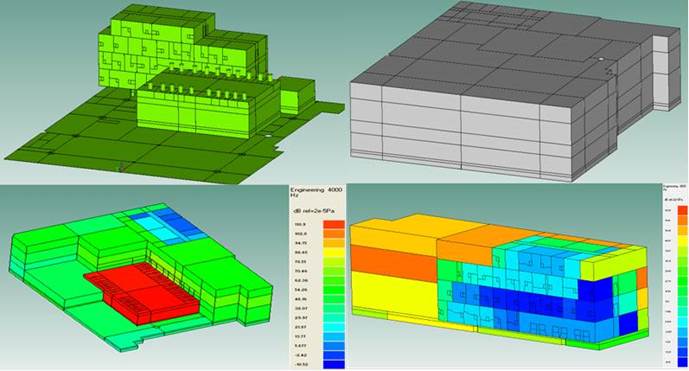Screen dimensions: 689x371
Task: Select the orange swatch in the right legend
Action: pyautogui.click(x=682, y=220)
